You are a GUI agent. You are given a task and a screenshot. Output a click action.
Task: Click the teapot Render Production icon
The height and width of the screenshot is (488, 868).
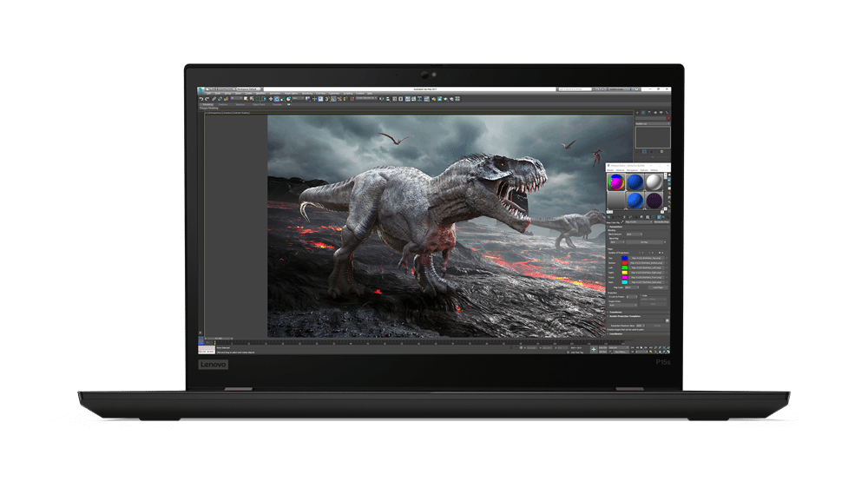[445, 99]
